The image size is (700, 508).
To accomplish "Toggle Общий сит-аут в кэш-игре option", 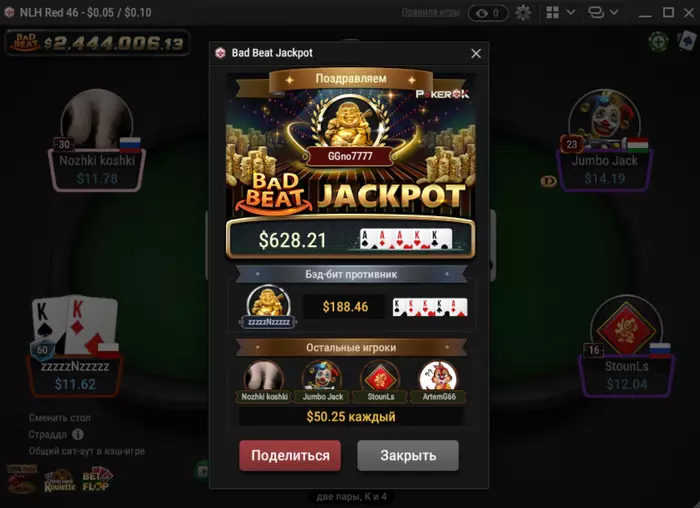I will 87,451.
